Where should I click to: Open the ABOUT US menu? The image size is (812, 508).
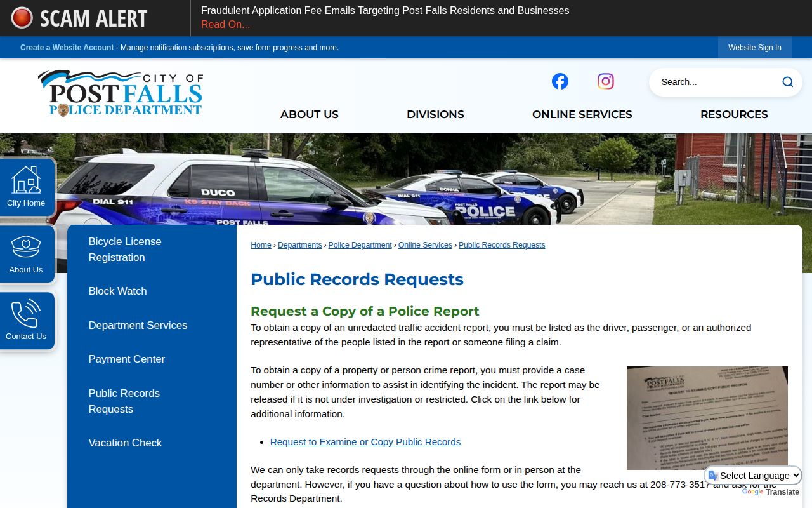coord(310,114)
